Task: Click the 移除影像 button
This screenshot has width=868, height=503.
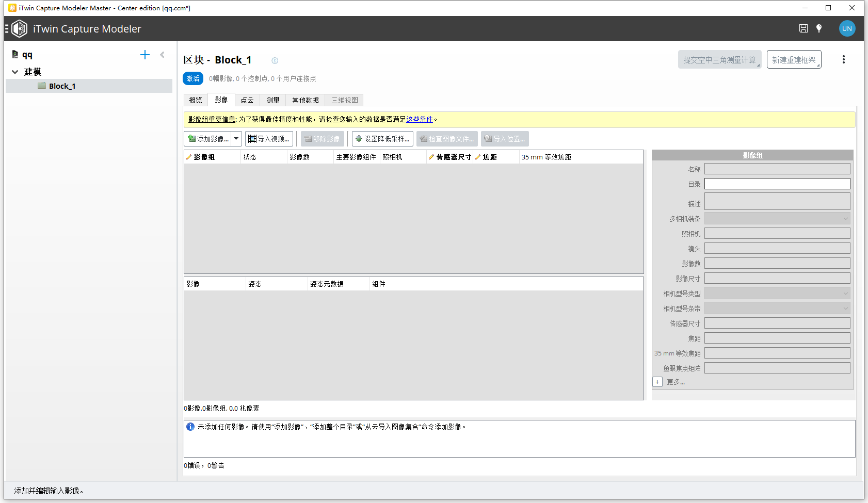Action: (323, 139)
